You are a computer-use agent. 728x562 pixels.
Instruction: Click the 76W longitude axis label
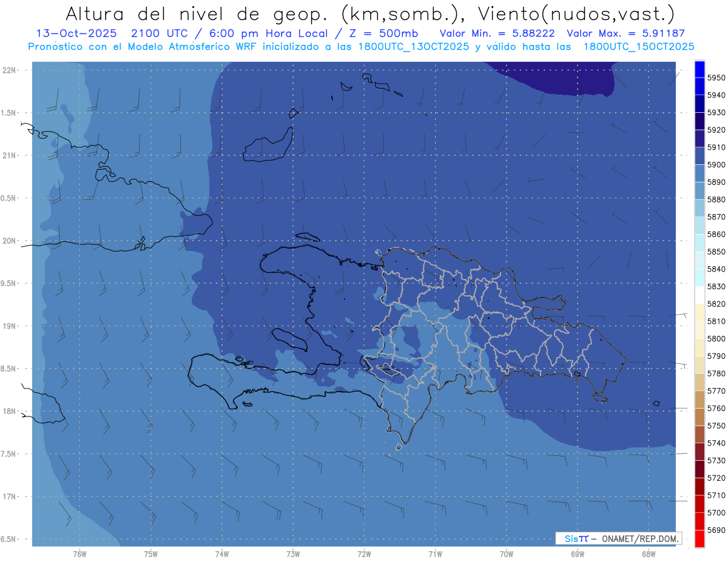[79, 554]
